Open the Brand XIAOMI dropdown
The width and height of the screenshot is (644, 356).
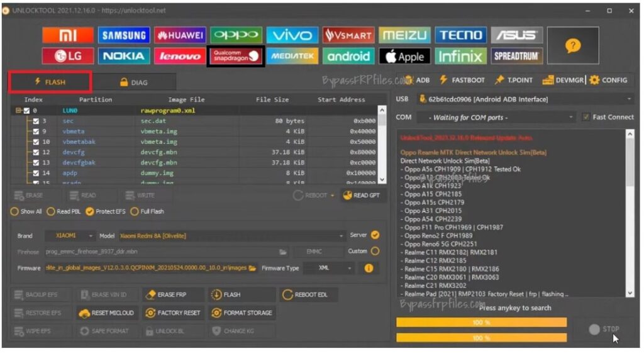point(70,235)
